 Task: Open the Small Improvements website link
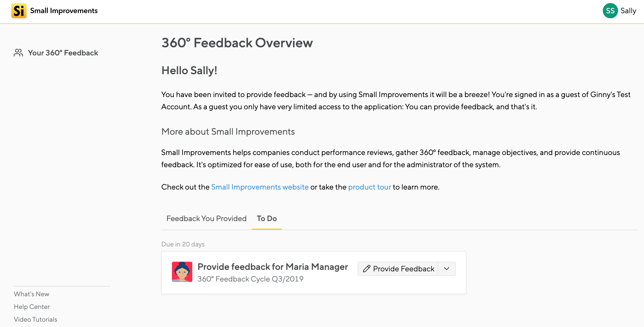260,187
